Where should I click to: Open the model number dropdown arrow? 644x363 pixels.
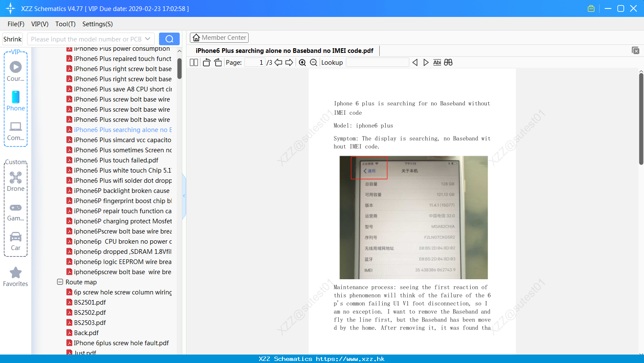[148, 39]
